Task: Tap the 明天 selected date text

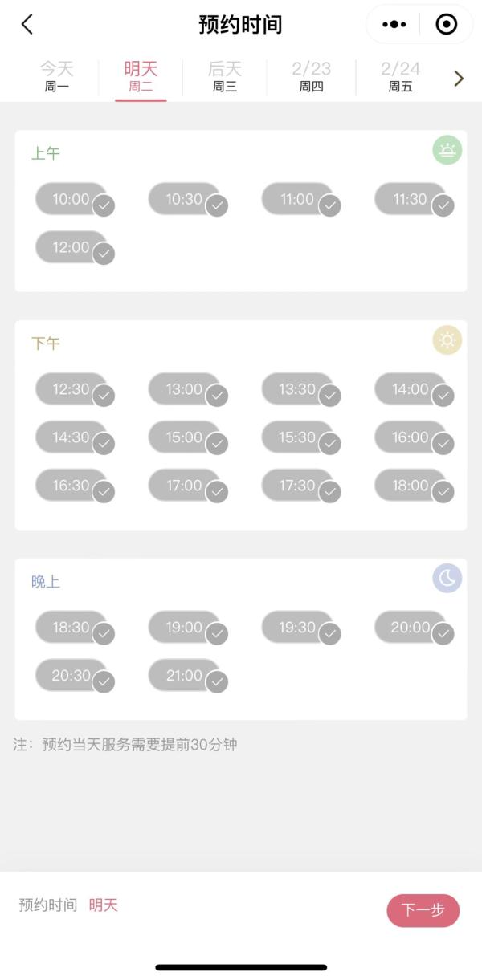Action: (103, 905)
